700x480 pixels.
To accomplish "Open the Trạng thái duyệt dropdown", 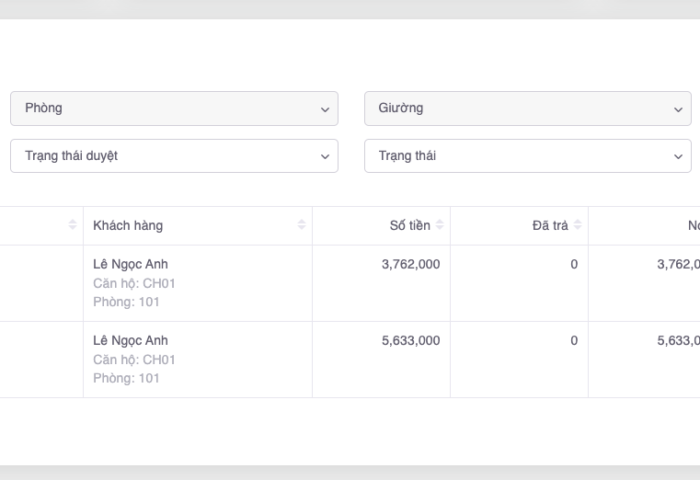I will point(174,156).
